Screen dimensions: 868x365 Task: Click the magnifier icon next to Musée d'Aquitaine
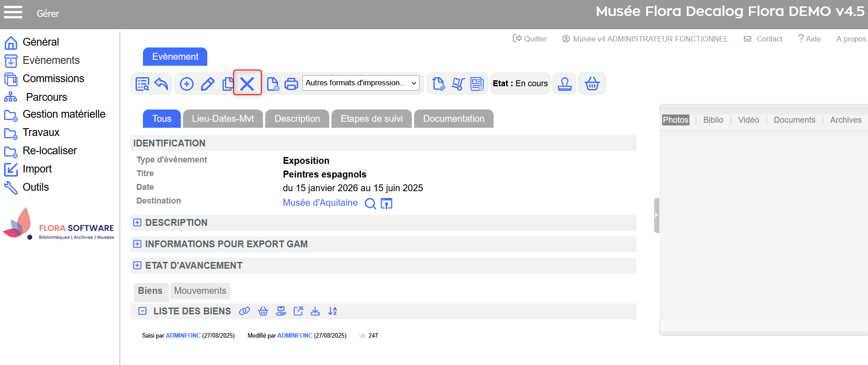370,203
